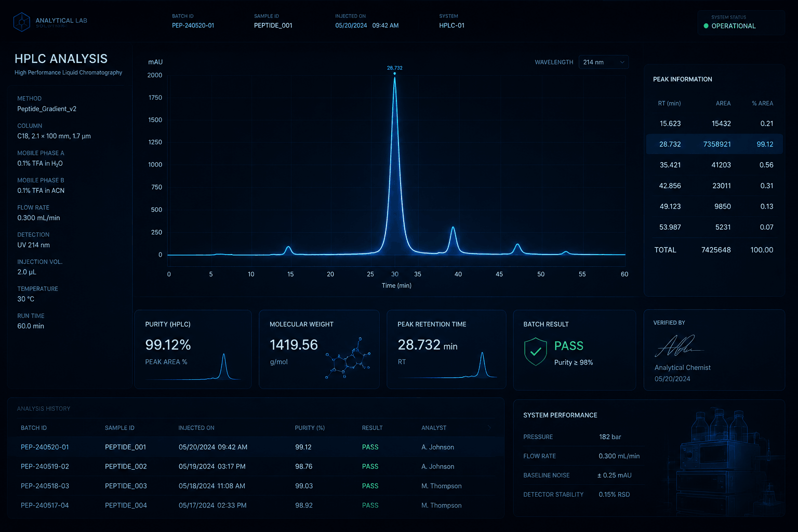Viewport: 798px width, 532px height.
Task: Sort history by PURITY (%) column
Action: point(310,428)
